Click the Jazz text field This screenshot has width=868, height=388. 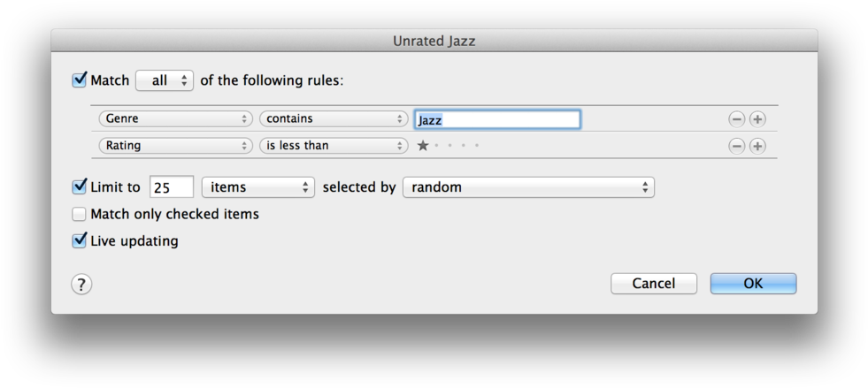(x=497, y=119)
